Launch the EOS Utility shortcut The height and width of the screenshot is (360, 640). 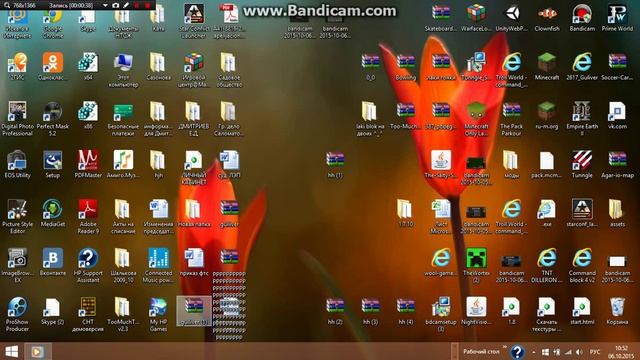(x=17, y=164)
